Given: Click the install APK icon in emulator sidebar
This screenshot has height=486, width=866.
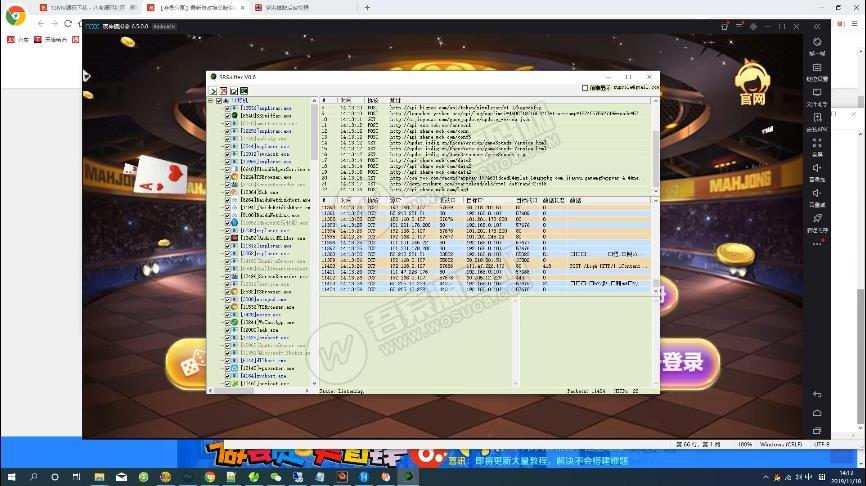Looking at the screenshot, I should 817,118.
